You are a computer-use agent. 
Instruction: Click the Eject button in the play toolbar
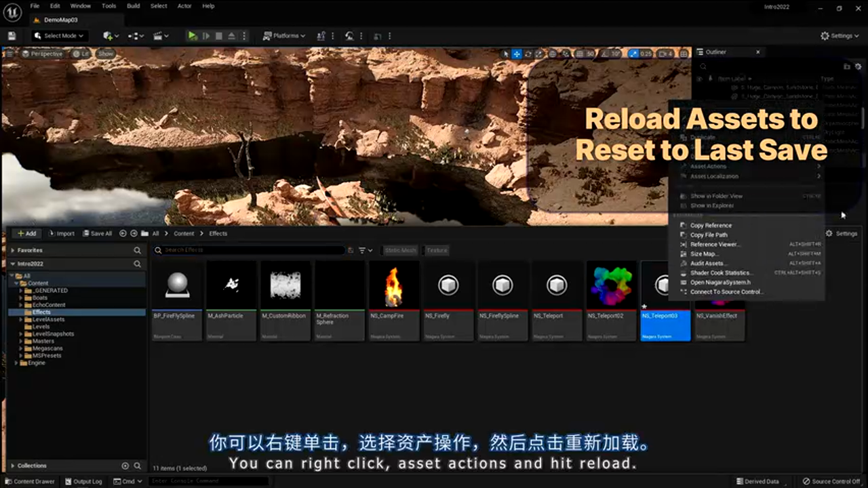pos(232,36)
